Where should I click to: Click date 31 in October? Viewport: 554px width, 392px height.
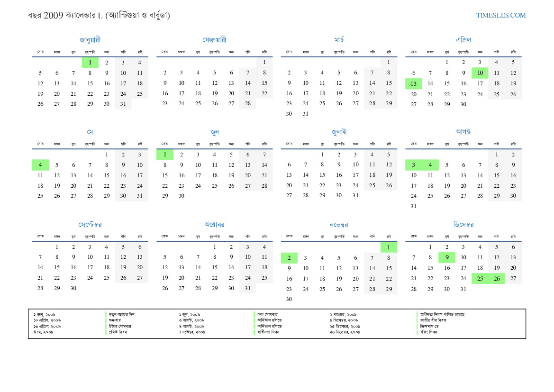click(248, 288)
